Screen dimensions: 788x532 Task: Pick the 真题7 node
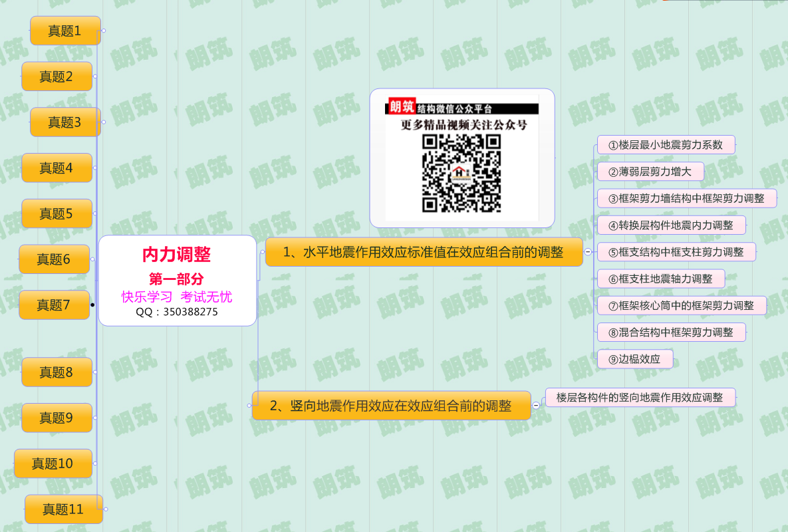tap(54, 305)
